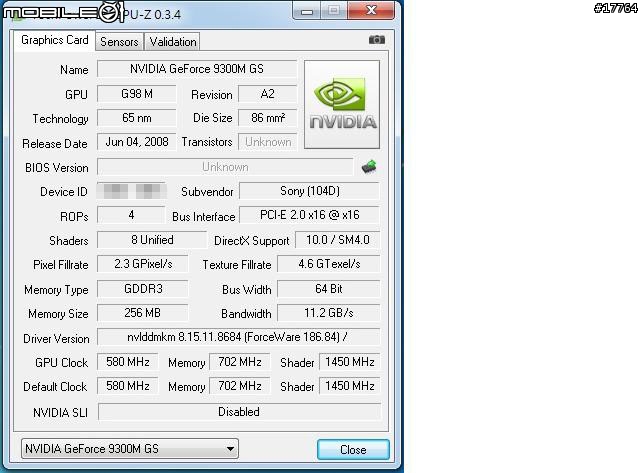Click the 'Driver Version' label

[x=56, y=339]
